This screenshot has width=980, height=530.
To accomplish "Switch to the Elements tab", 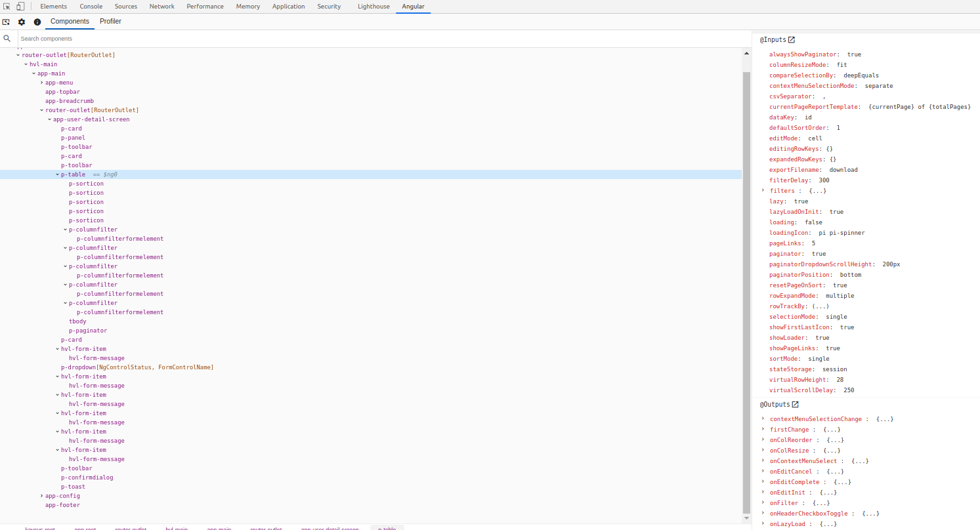I will pos(53,7).
